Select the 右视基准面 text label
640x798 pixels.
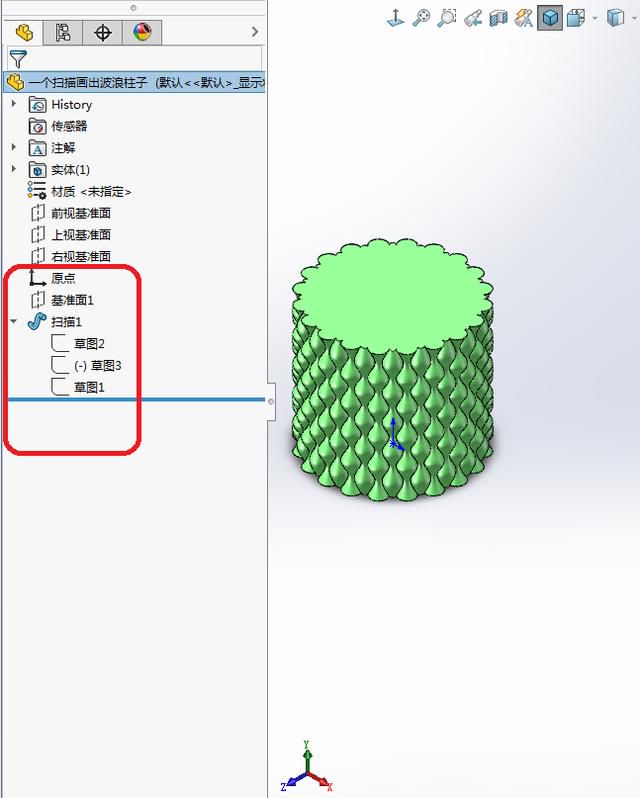[x=81, y=256]
